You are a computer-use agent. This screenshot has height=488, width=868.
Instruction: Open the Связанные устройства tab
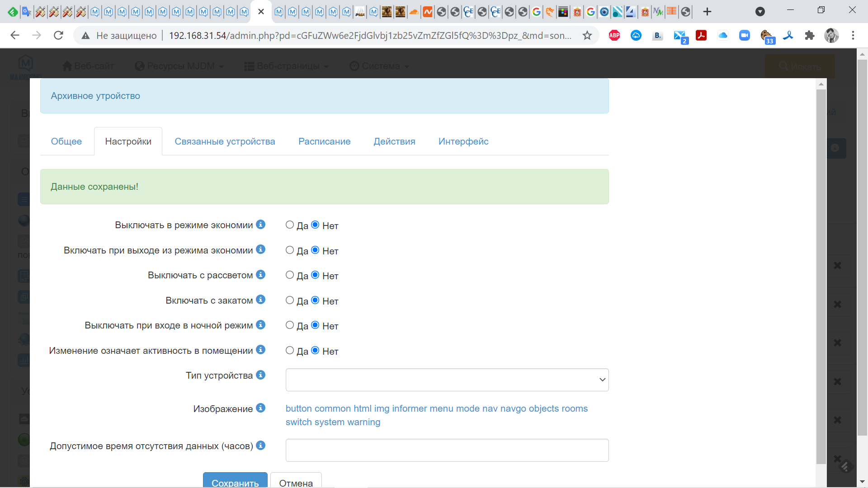click(225, 141)
